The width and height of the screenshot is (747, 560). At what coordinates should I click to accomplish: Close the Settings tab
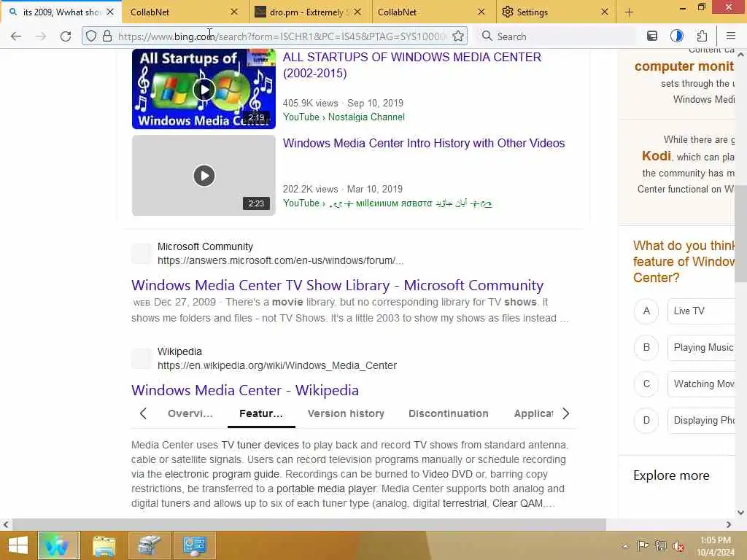pyautogui.click(x=605, y=12)
